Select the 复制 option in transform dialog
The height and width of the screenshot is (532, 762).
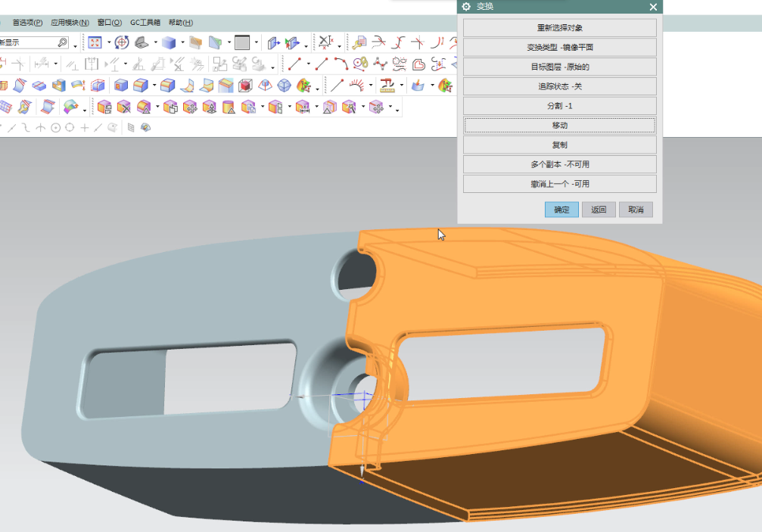[559, 145]
